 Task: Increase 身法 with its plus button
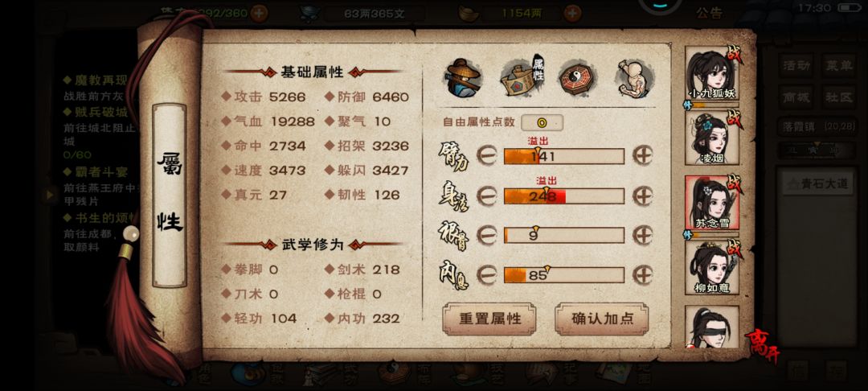pyautogui.click(x=643, y=196)
